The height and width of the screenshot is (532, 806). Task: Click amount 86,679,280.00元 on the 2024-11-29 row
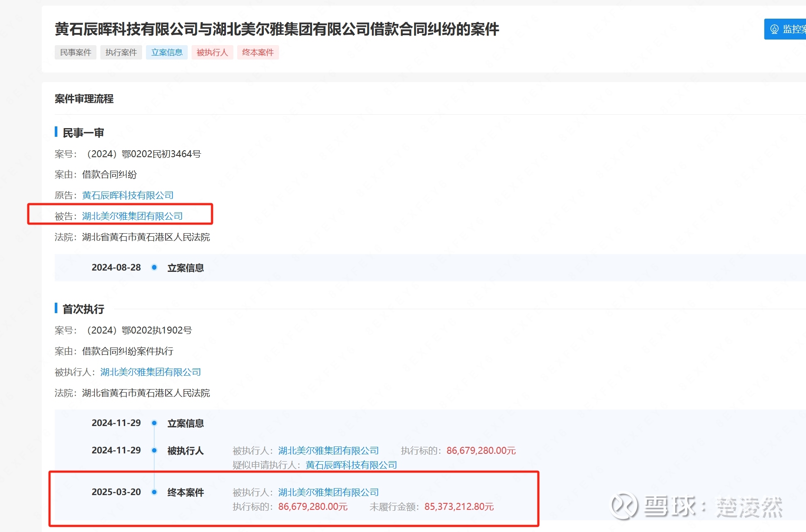481,451
